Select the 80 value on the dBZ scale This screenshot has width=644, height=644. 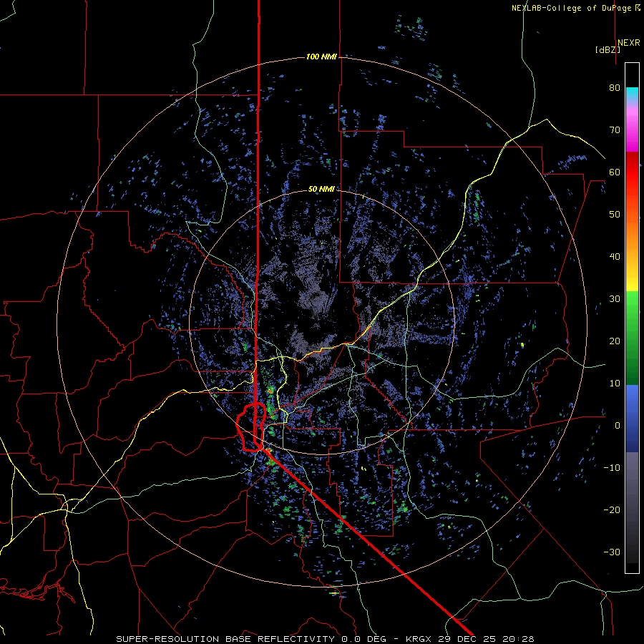615,87
